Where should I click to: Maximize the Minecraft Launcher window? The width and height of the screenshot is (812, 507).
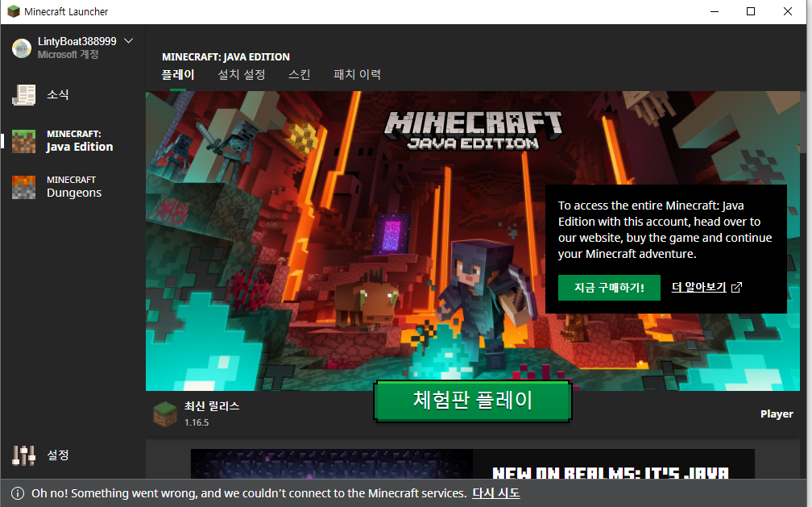(751, 11)
